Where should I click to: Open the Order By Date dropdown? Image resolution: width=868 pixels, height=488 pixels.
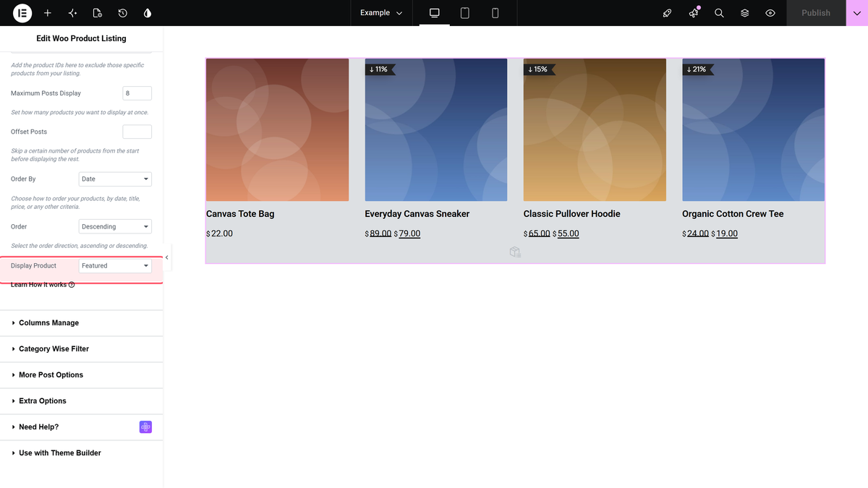coord(115,179)
